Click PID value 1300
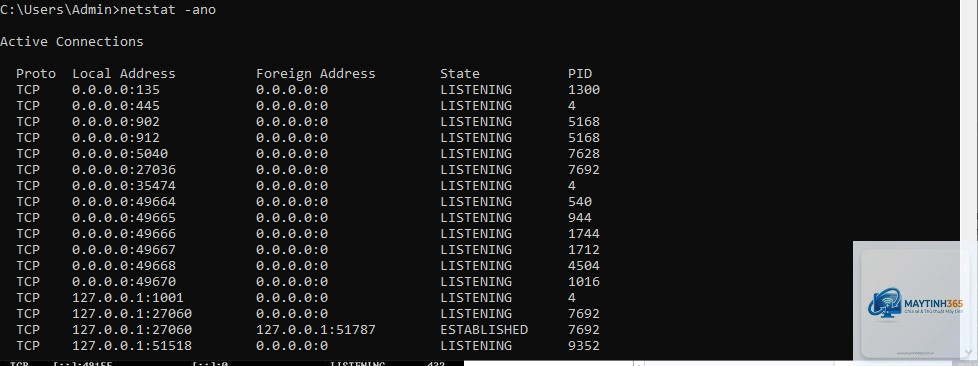The height and width of the screenshot is (366, 978). point(584,90)
